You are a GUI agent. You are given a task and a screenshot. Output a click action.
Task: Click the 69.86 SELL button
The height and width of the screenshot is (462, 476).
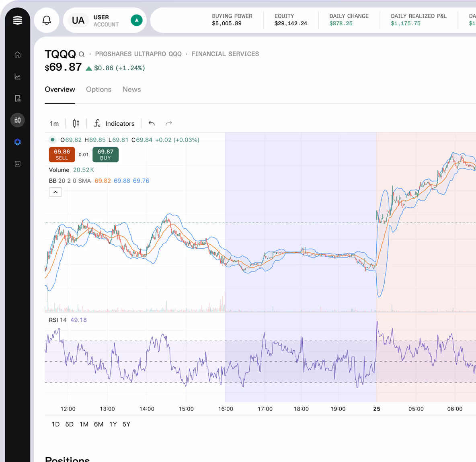pyautogui.click(x=62, y=155)
